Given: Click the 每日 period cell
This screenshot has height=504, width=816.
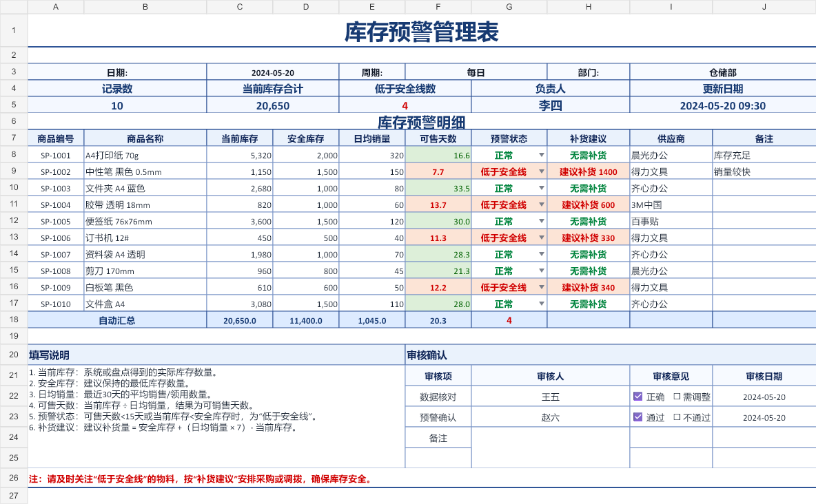Looking at the screenshot, I should (x=476, y=72).
